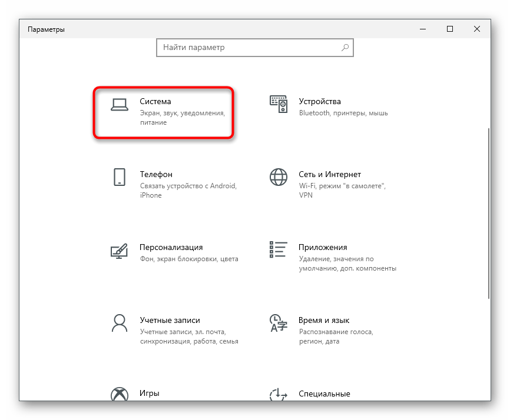The height and width of the screenshot is (420, 510).
Task: Open the Игры Xbox icon
Action: (120, 395)
